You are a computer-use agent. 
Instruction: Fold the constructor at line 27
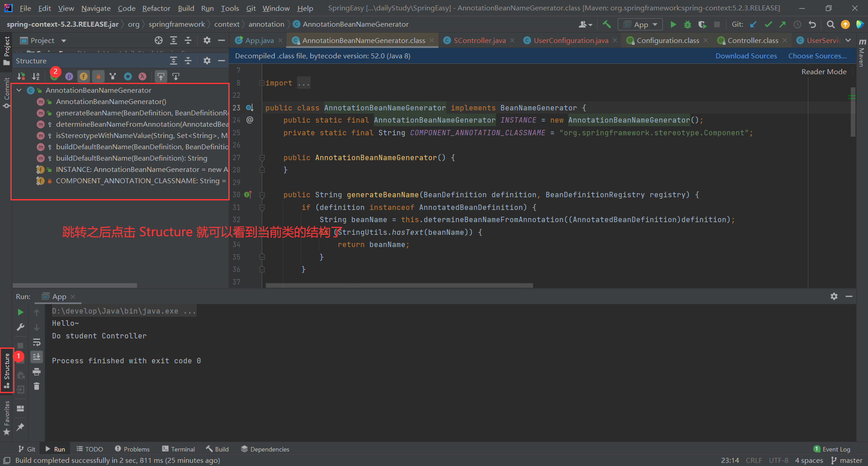(262, 158)
